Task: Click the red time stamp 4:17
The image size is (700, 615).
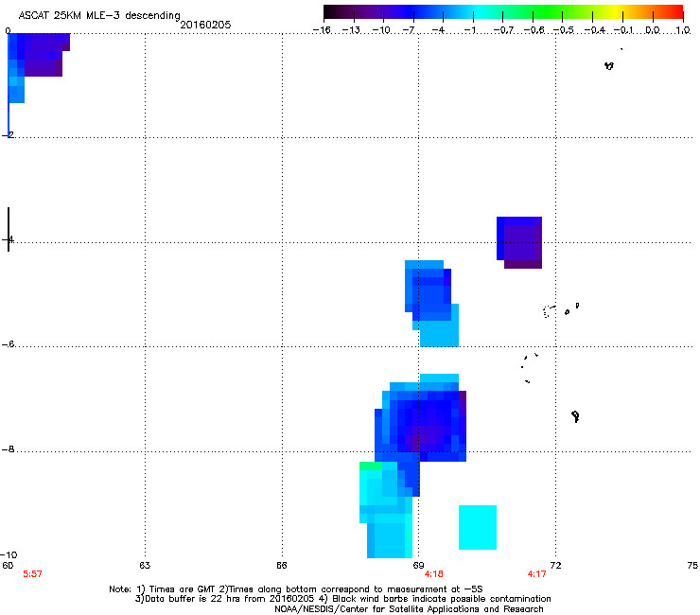Action: pyautogui.click(x=536, y=574)
